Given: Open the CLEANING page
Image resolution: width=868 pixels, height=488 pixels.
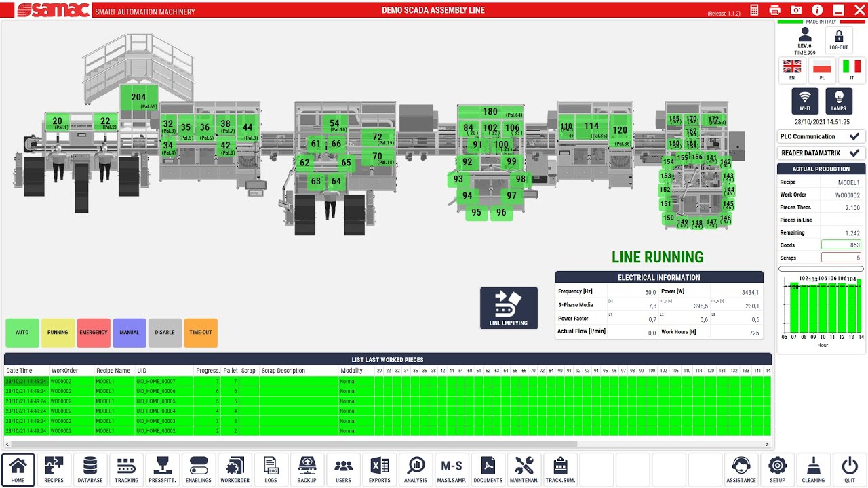Looking at the screenshot, I should tap(813, 470).
